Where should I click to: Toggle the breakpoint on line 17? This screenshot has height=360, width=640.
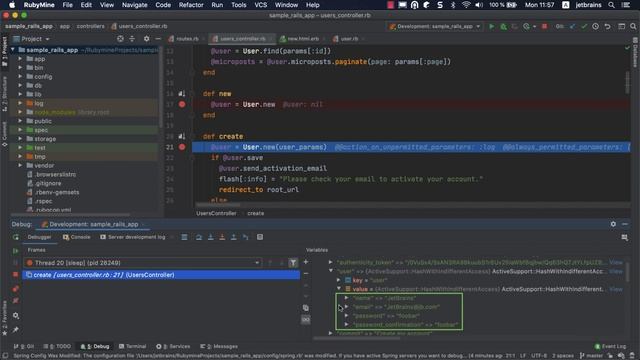(182, 104)
